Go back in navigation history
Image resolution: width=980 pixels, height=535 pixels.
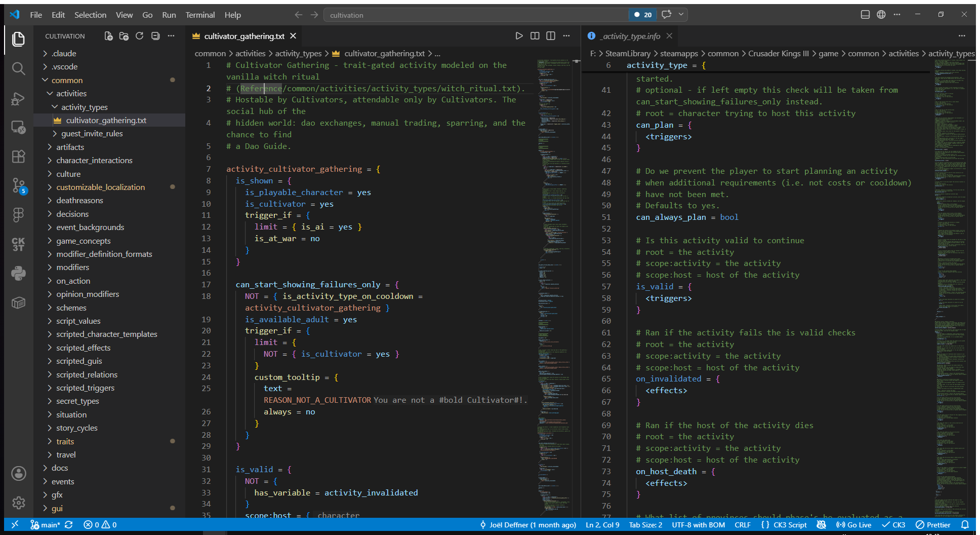298,15
